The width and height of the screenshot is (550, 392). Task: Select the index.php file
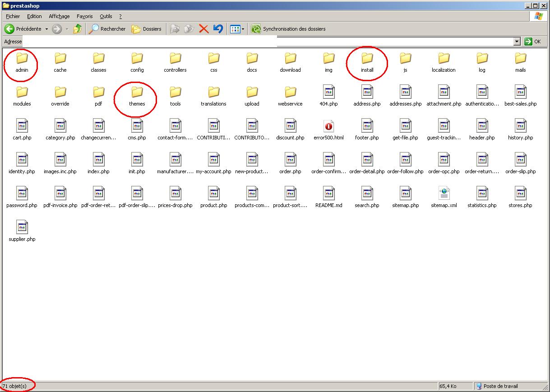[98, 164]
